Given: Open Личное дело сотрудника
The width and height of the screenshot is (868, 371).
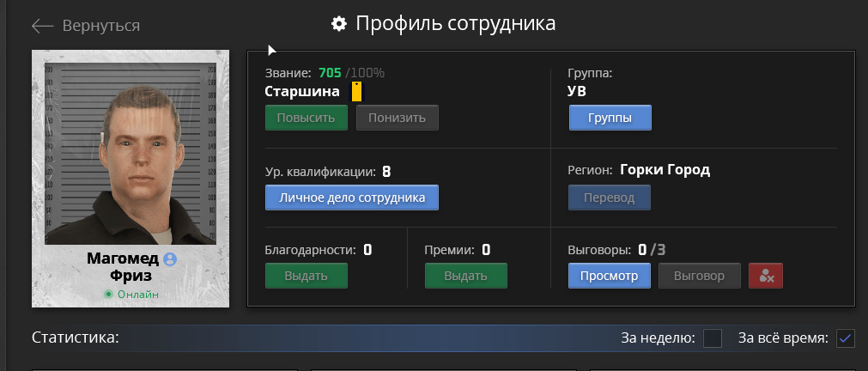Looking at the screenshot, I should point(352,198).
